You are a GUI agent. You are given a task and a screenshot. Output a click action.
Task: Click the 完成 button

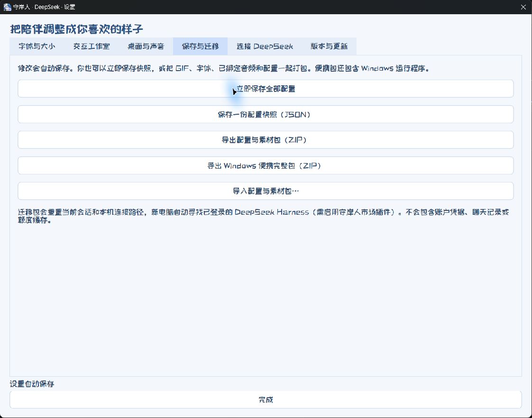pyautogui.click(x=266, y=400)
